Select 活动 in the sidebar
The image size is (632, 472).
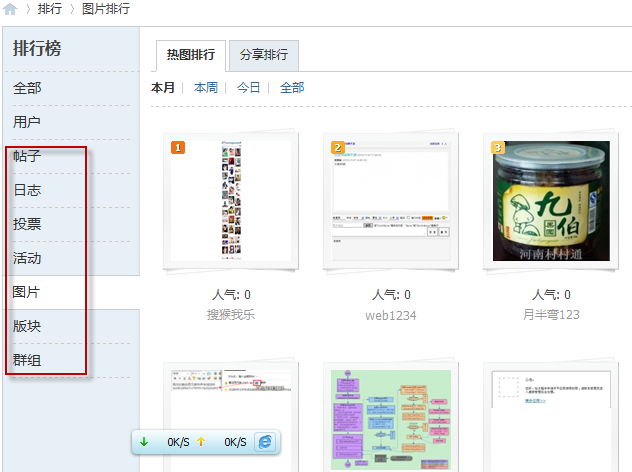(27, 258)
